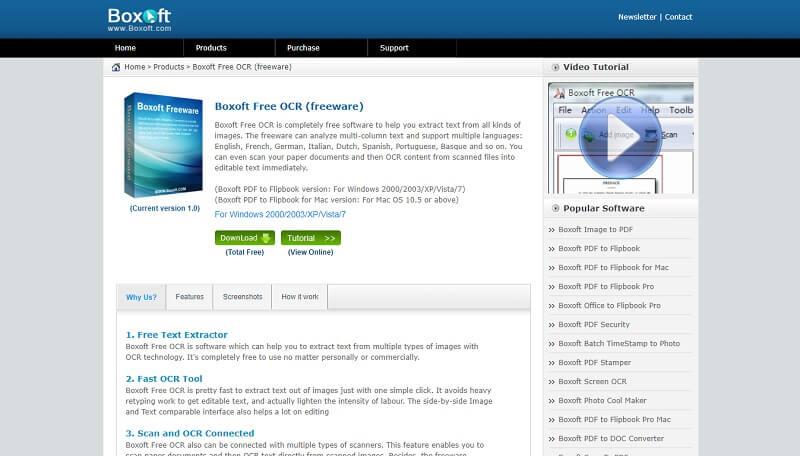Screen dimensions: 800x456
Task: Click the Popular Software heading bullet icon
Action: 556,208
